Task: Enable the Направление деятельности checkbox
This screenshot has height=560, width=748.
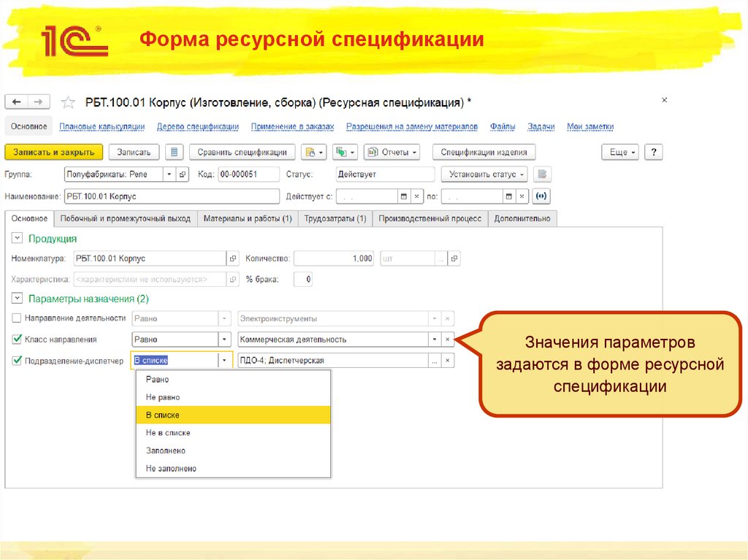Action: pos(15,318)
